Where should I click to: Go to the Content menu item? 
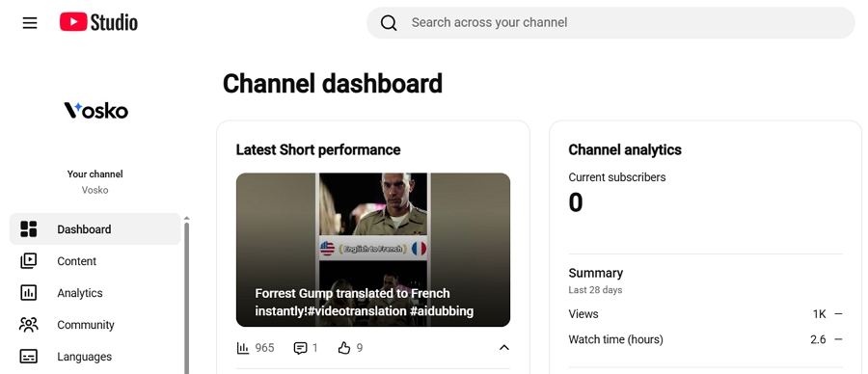coord(77,261)
